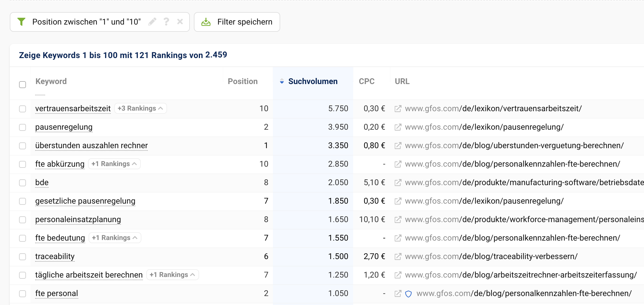Image resolution: width=644 pixels, height=305 pixels.
Task: Open the pausenregelung keyword link
Action: click(x=64, y=127)
